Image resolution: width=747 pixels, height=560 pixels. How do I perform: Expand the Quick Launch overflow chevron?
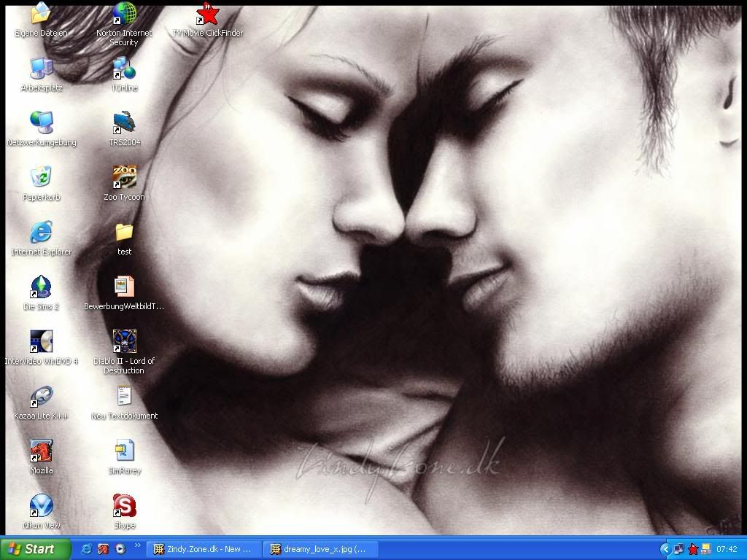[138, 545]
